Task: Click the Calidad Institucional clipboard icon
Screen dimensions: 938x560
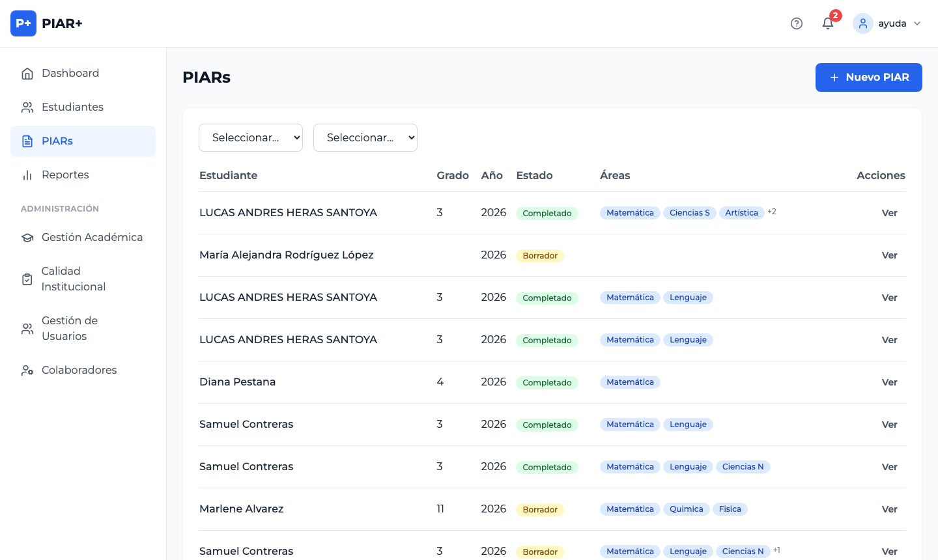Action: pyautogui.click(x=27, y=279)
